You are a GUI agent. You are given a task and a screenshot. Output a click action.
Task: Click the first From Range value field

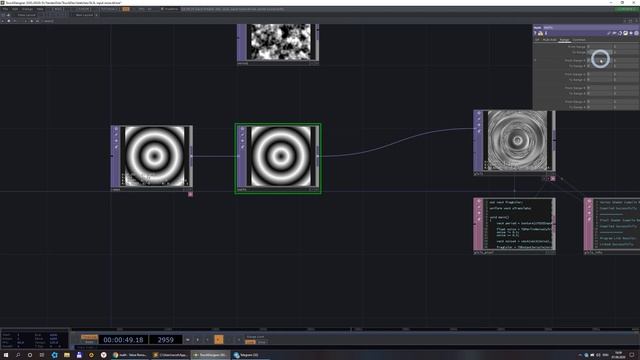click(x=600, y=47)
